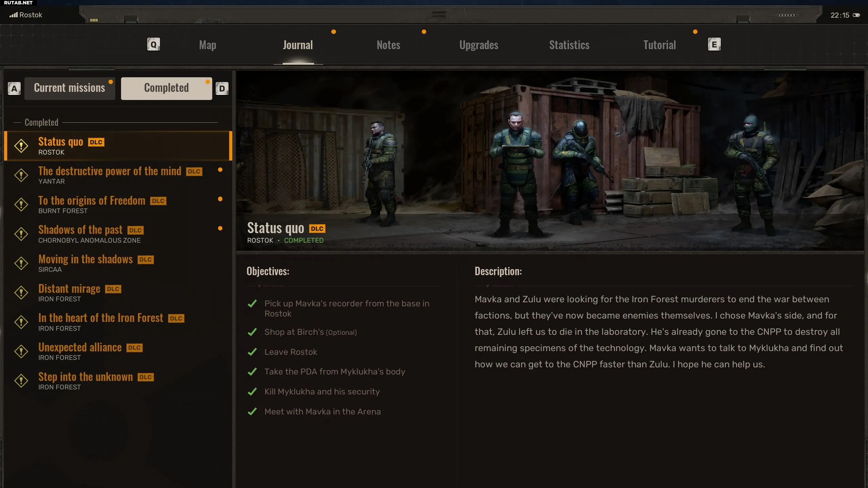
Task: Click the CHORNOBYL ANOMALOUS ZONE location label
Action: click(x=89, y=240)
